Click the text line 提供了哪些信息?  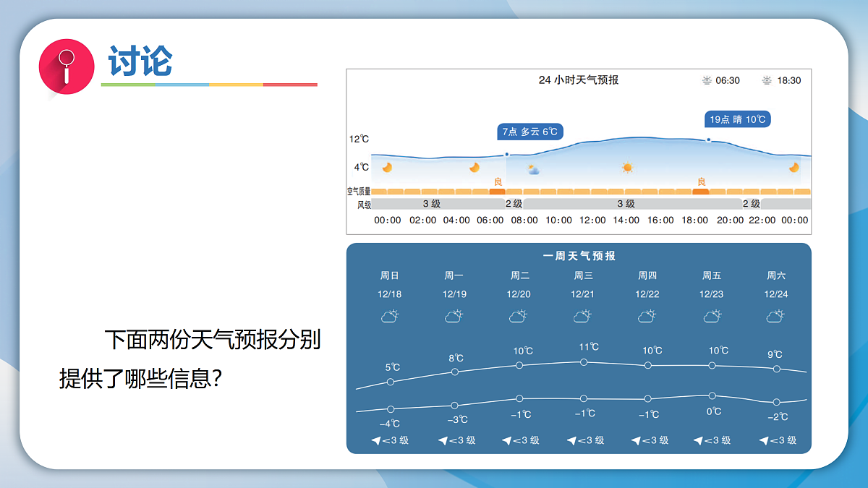click(x=140, y=378)
